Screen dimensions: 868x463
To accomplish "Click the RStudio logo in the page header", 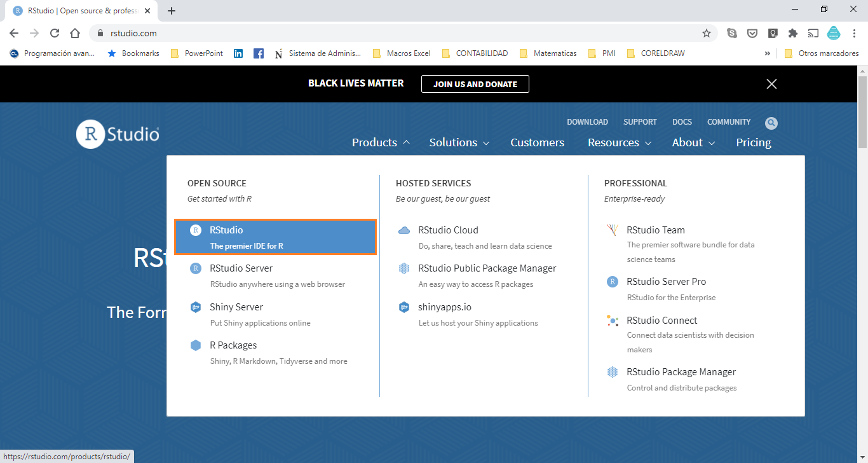I will pos(117,134).
